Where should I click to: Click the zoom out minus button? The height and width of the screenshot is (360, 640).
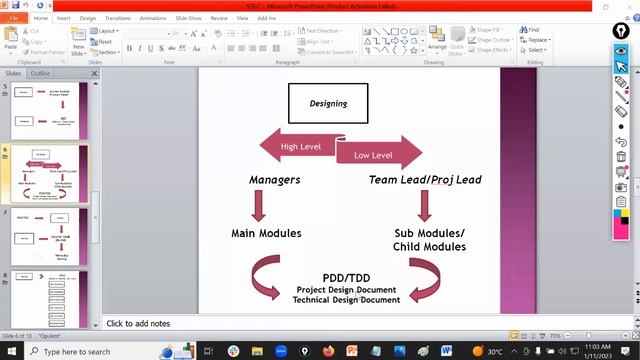click(567, 336)
